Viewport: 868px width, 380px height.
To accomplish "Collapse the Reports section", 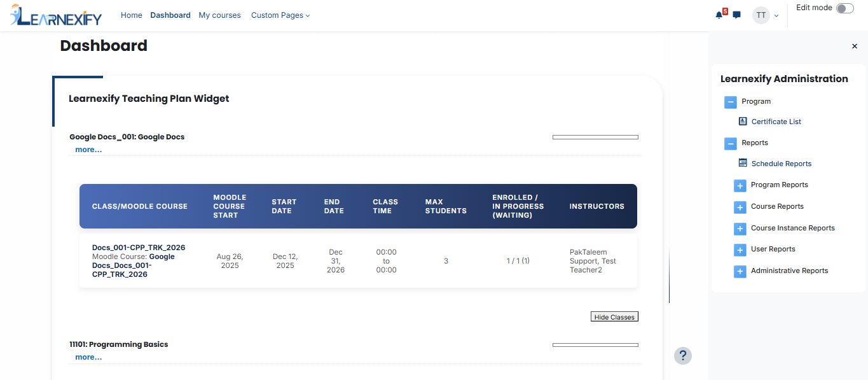I will [x=731, y=143].
